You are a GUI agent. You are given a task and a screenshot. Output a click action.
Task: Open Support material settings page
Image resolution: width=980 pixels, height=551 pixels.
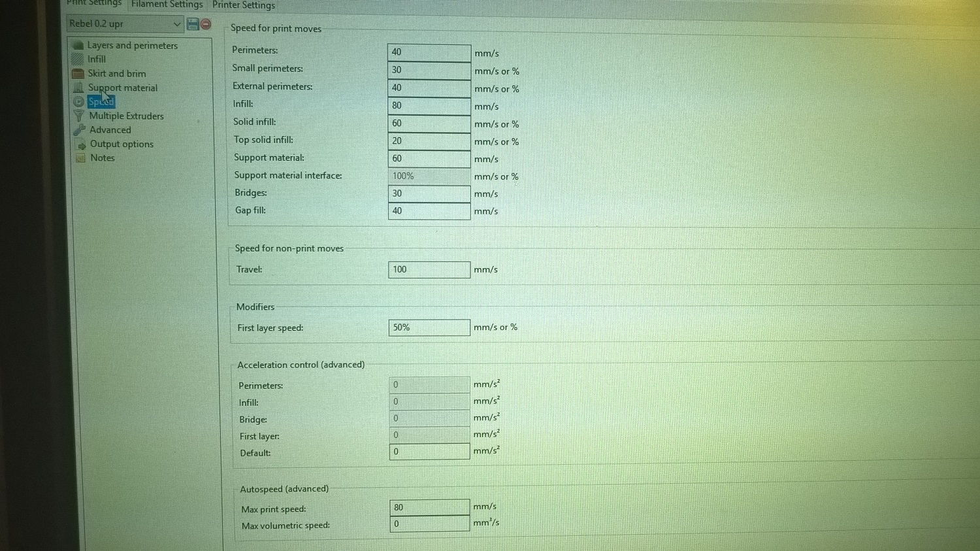pos(122,88)
